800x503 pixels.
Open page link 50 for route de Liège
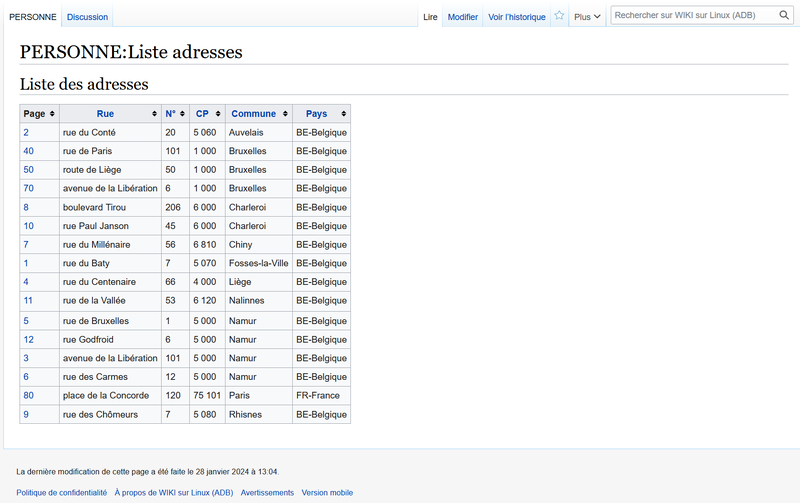(29, 170)
